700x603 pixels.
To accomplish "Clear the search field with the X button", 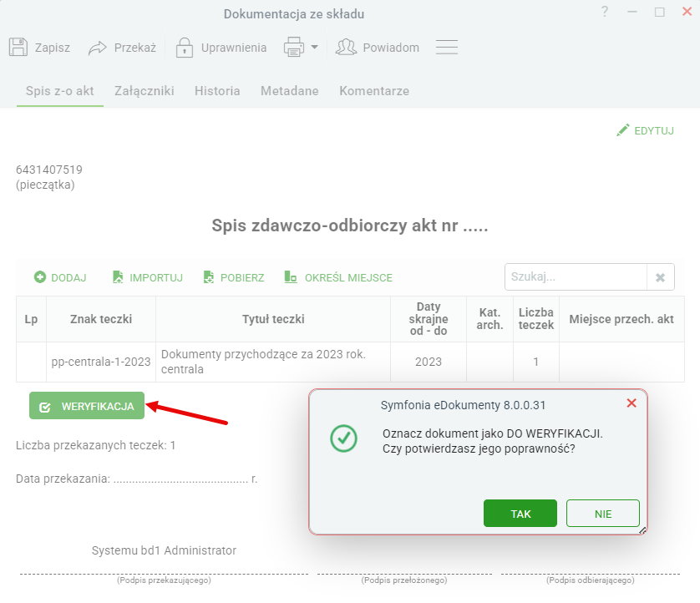I will click(660, 277).
